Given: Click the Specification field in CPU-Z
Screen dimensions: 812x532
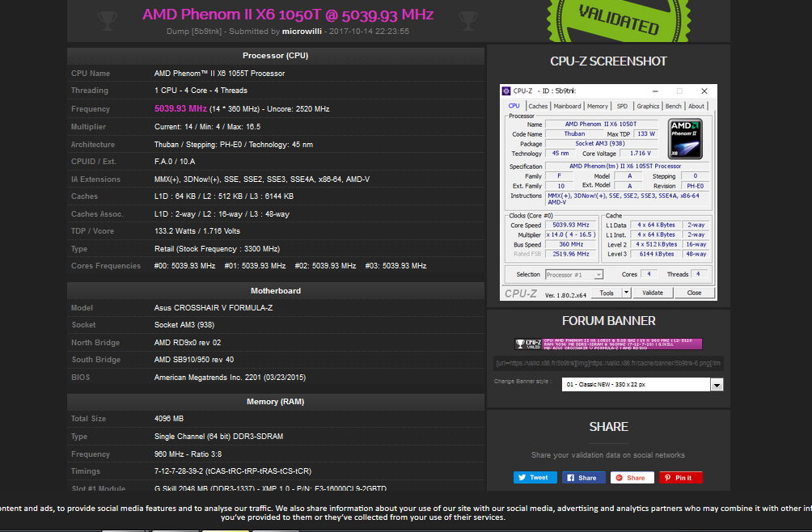Looking at the screenshot, I should tap(625, 166).
